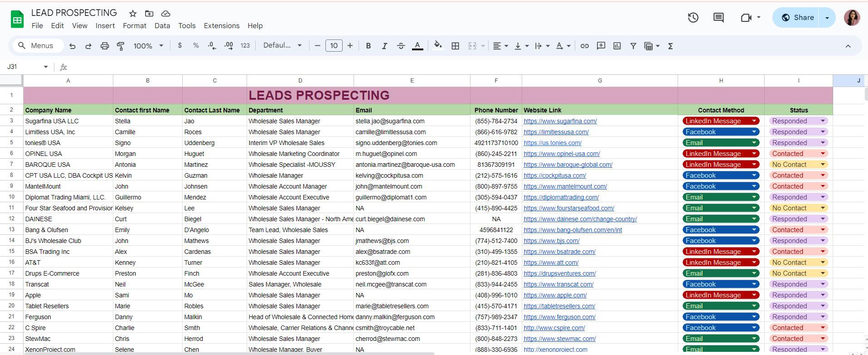
Task: Open the borders tool
Action: tap(456, 46)
